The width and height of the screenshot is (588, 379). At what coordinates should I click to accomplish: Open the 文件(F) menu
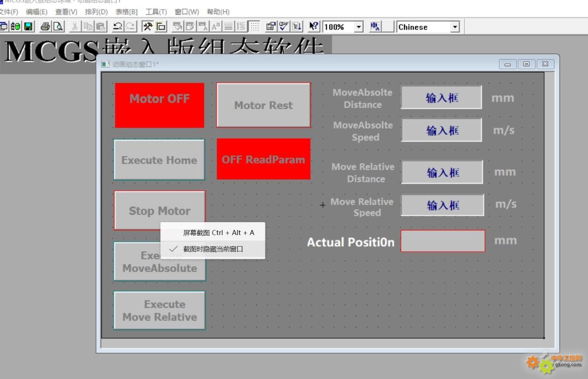click(x=8, y=12)
